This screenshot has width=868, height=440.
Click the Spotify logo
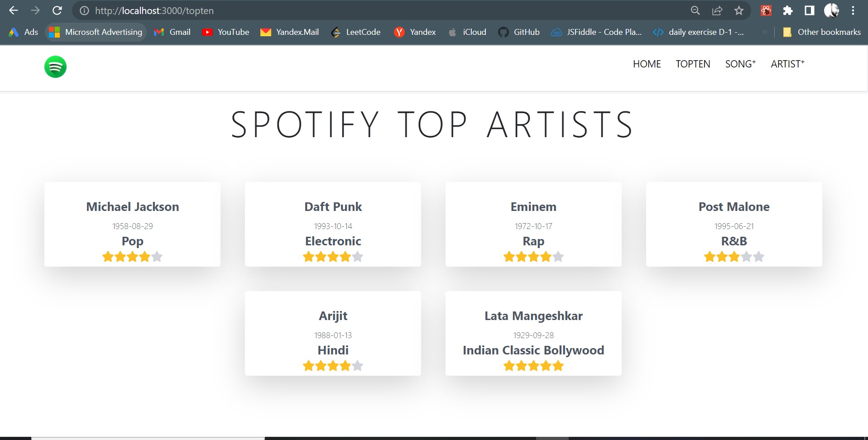tap(55, 67)
